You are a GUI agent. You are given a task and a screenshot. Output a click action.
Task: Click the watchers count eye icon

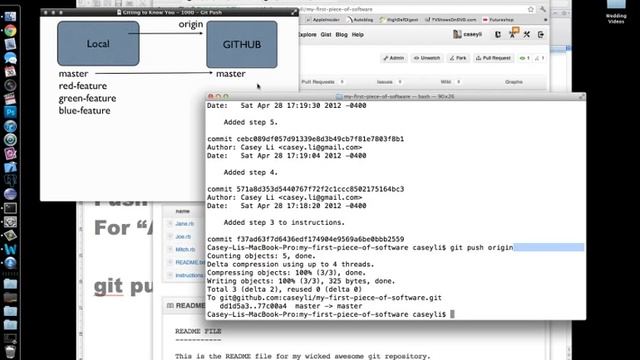(522, 58)
